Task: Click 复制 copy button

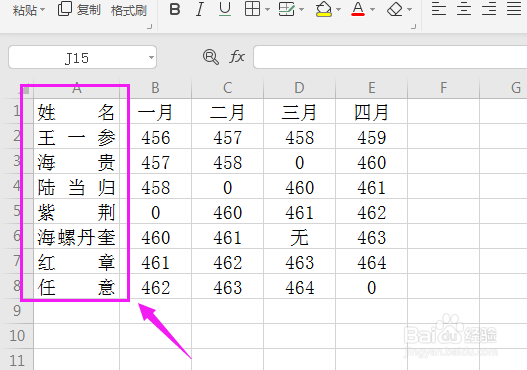Action: [x=79, y=9]
